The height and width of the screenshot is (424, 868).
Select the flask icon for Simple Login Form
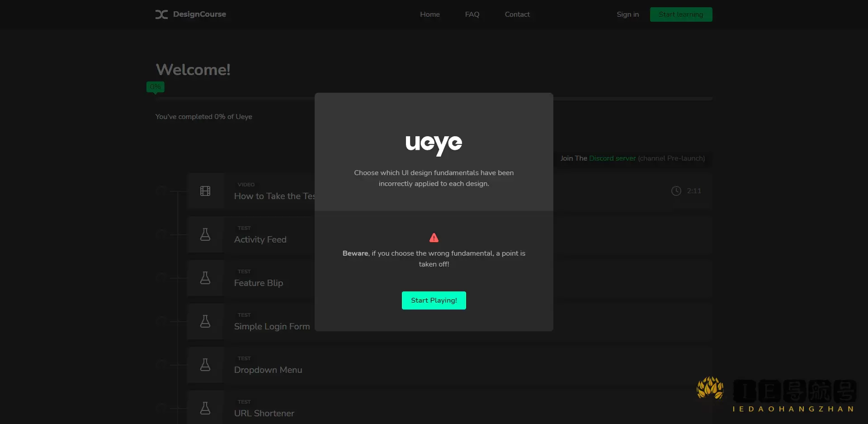pos(205,321)
